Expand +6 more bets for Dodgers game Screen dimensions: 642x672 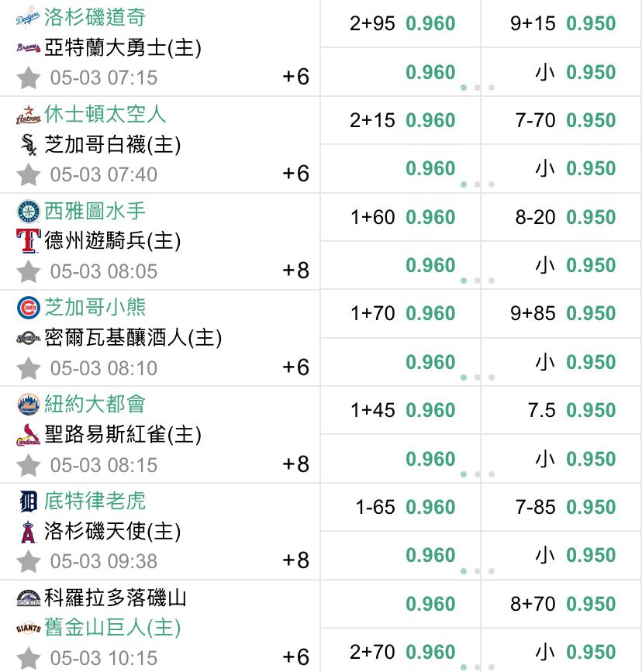(295, 78)
